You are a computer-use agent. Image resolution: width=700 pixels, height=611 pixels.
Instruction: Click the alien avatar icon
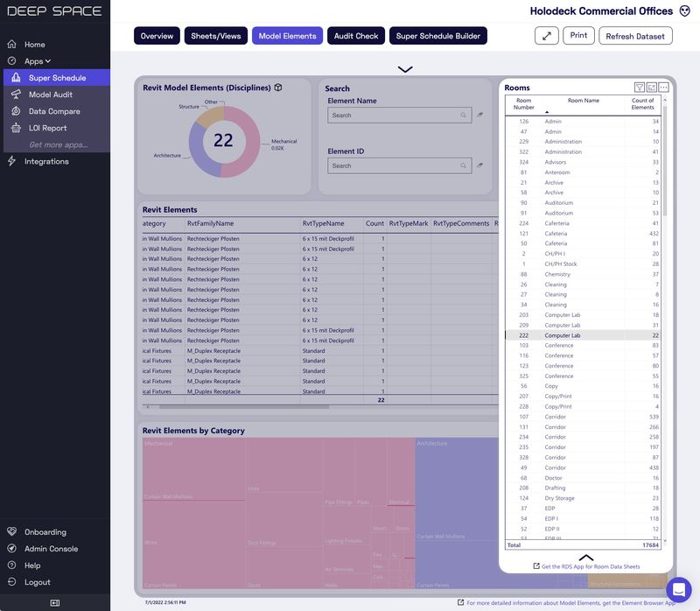pyautogui.click(x=685, y=11)
